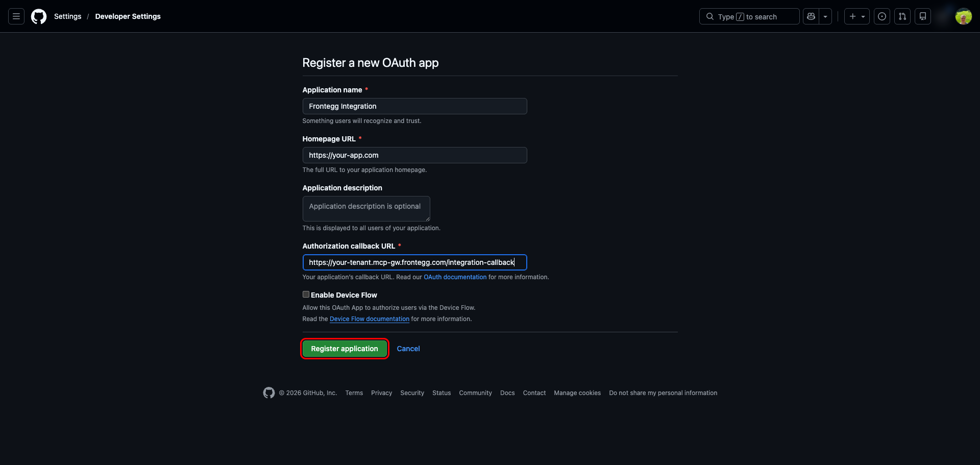Open the OAuth documentation link
Image resolution: width=980 pixels, height=465 pixels.
tap(455, 277)
